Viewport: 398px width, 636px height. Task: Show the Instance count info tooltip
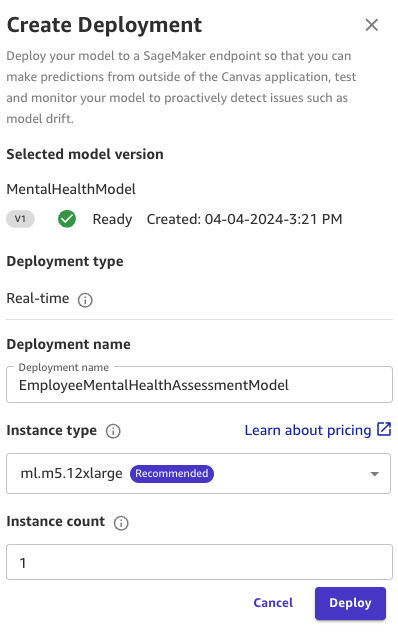tap(121, 523)
